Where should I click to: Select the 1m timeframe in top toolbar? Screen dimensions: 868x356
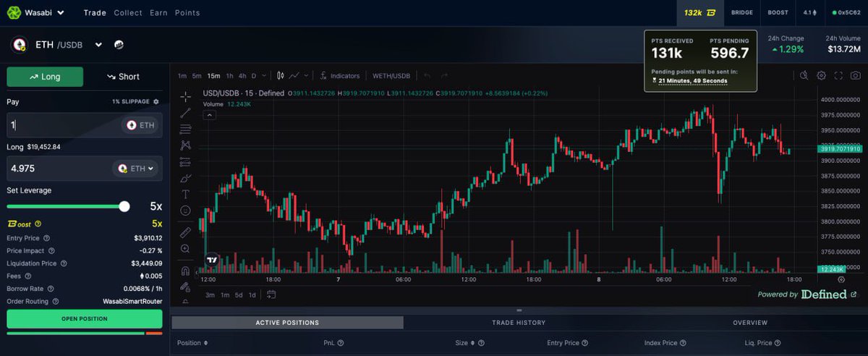182,75
